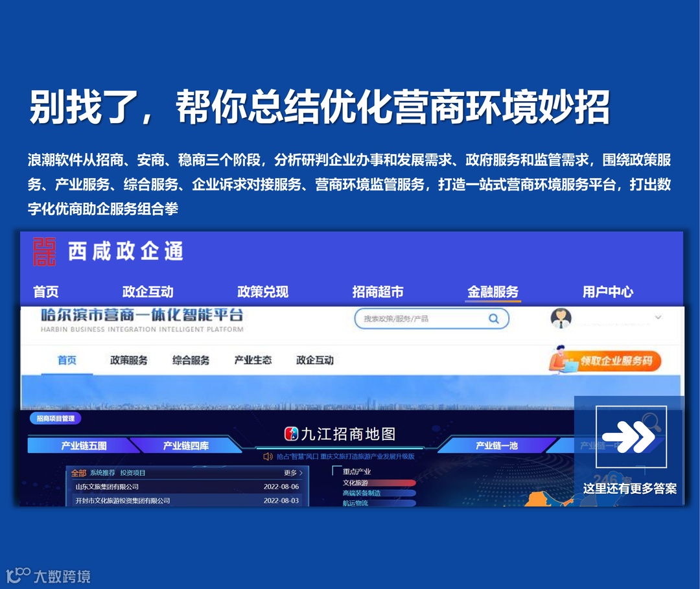Screen dimensions: 700x589
Task: Click the 高端装备制造 industry bar
Action: click(379, 493)
